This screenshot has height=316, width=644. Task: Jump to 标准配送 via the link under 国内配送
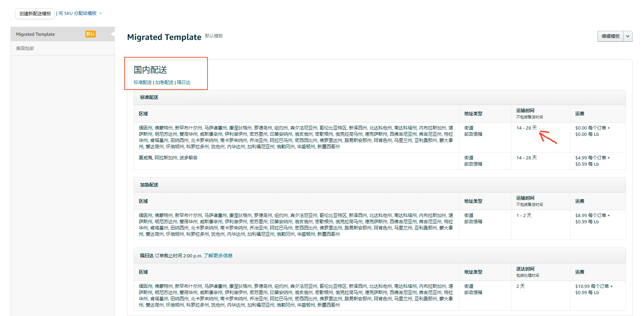[x=143, y=82]
